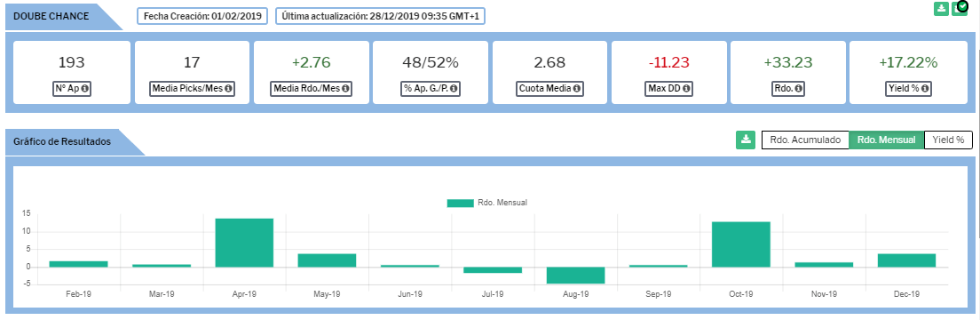Click the top-right download stats icon
The width and height of the screenshot is (980, 320).
941,9
